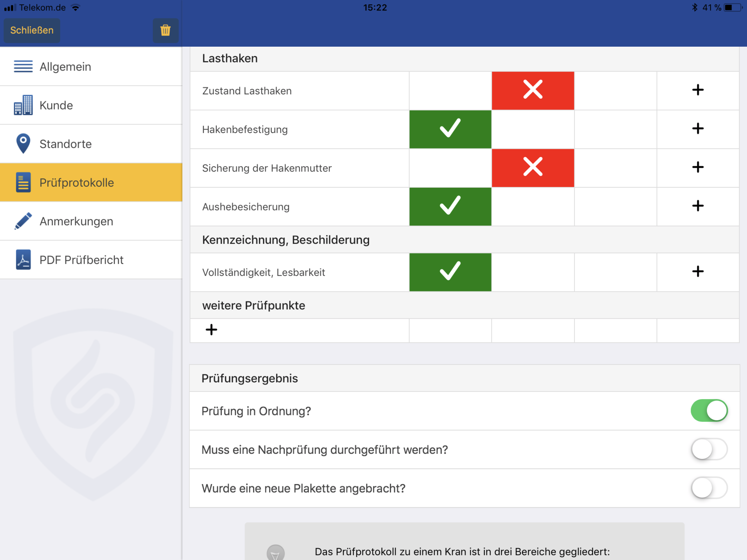
Task: Enable Nachprüfung durchgeführt werden toggle
Action: pyautogui.click(x=709, y=449)
